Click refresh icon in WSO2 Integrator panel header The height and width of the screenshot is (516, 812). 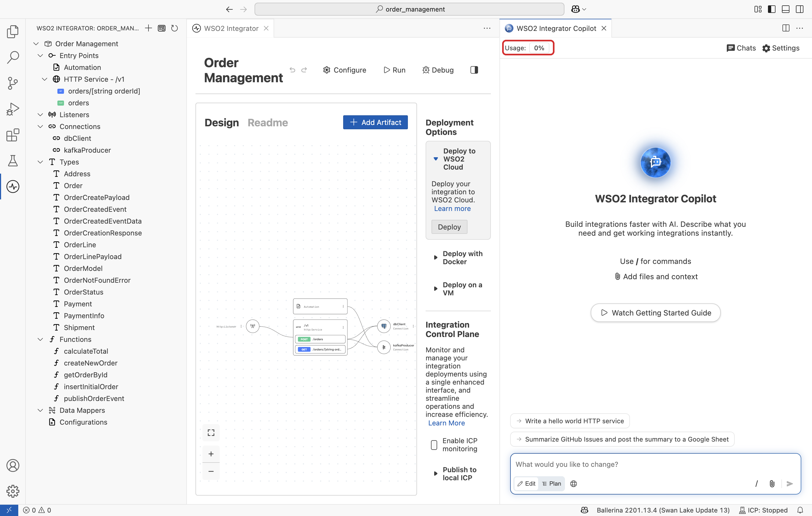point(174,28)
